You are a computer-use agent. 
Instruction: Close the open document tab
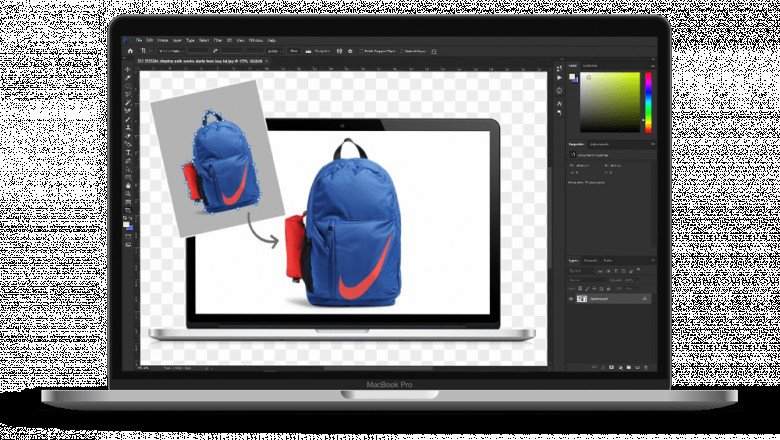click(266, 61)
